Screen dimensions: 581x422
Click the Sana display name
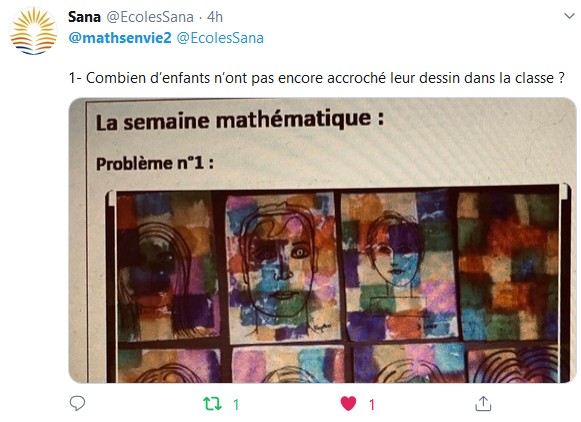tap(84, 17)
